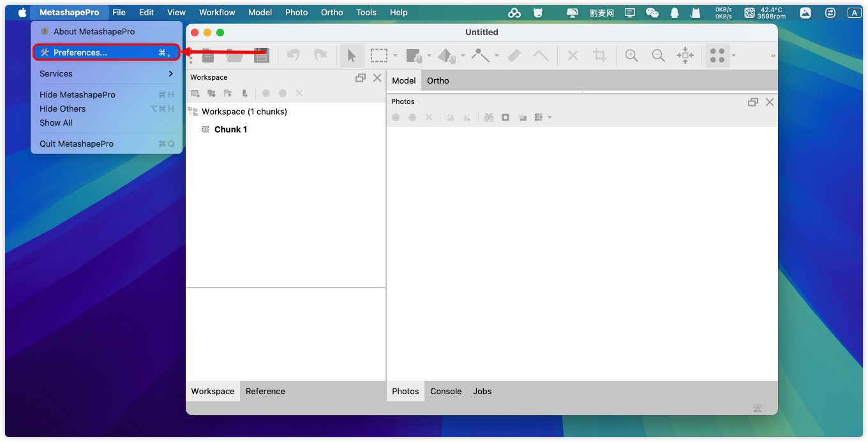The height and width of the screenshot is (442, 868).
Task: Switch to the Jobs tab
Action: [x=483, y=391]
